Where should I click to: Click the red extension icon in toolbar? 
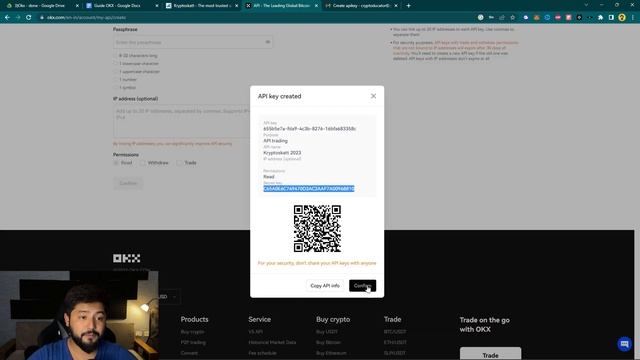(569, 18)
